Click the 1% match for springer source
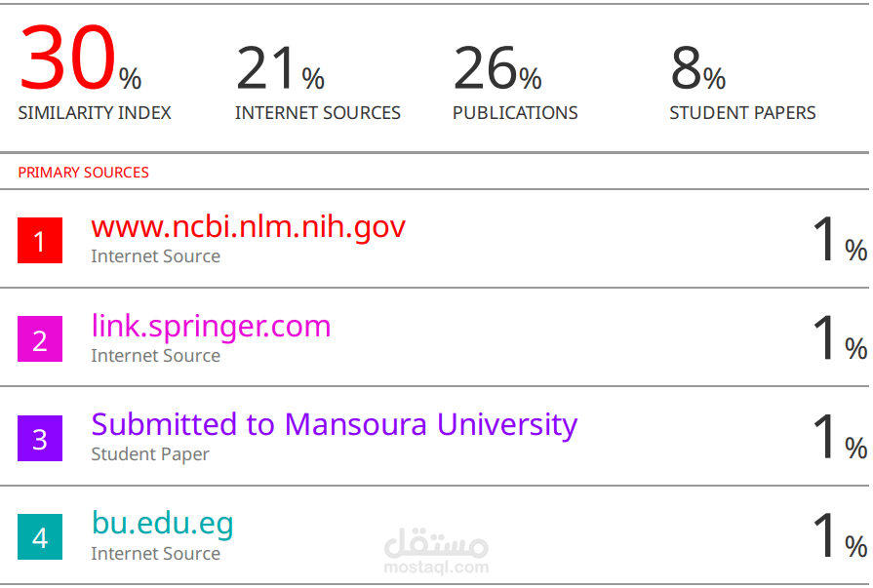Screen dimensions: 873x588 point(838,338)
